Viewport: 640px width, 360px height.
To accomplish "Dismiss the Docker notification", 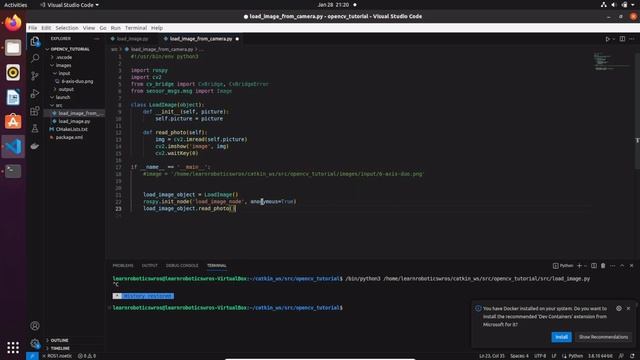I will (629, 309).
